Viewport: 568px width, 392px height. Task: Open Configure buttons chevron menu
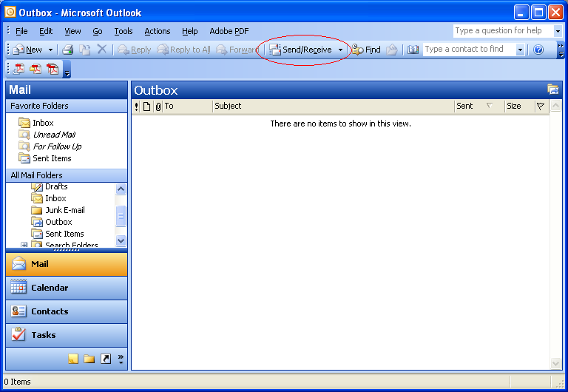tap(121, 359)
